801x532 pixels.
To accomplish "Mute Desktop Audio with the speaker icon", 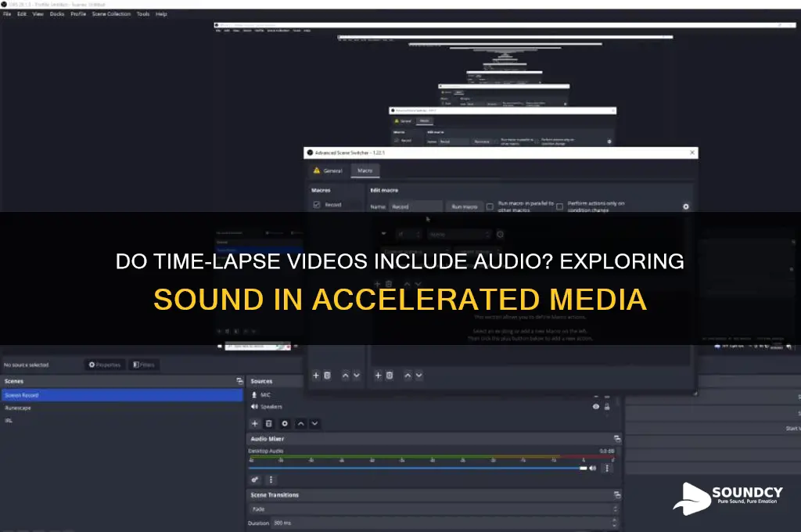I will coord(593,468).
